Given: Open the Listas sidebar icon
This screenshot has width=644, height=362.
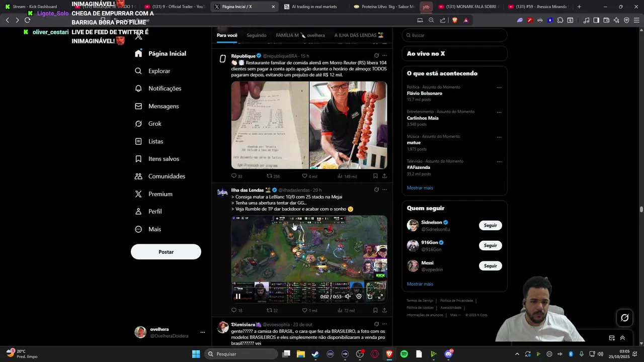Looking at the screenshot, I should coord(138,141).
